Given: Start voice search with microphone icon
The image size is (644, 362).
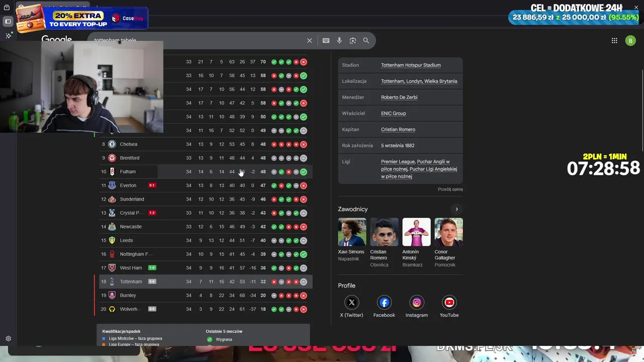Looking at the screenshot, I should [x=340, y=41].
